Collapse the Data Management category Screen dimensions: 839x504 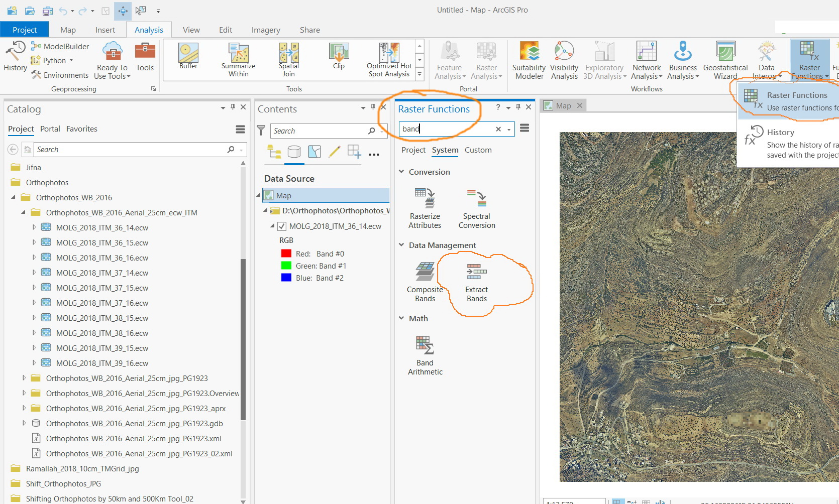tap(401, 245)
